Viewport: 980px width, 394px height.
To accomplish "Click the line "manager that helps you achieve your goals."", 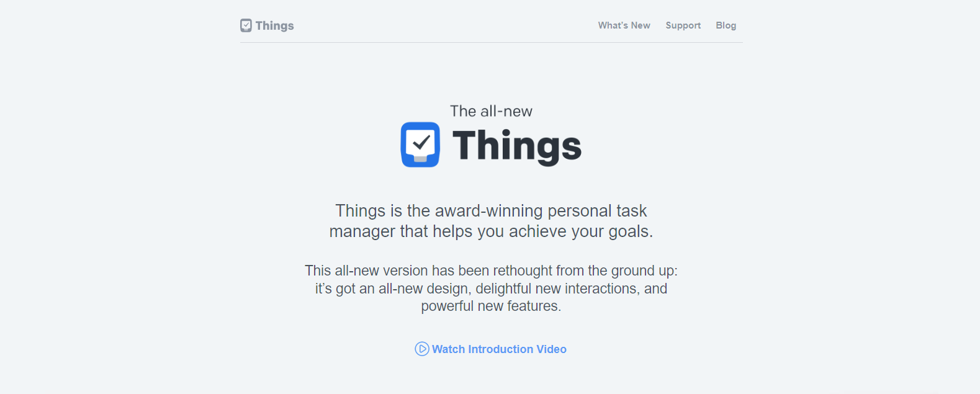I will pos(491,231).
